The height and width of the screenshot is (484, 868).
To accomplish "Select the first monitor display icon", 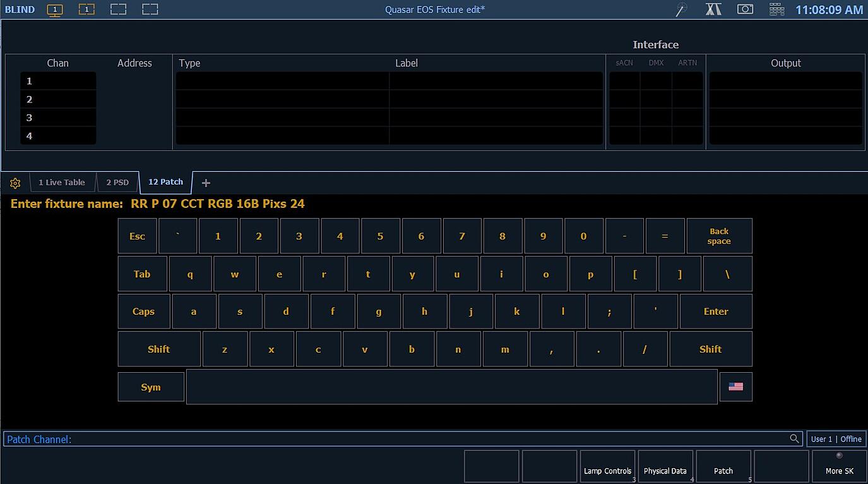I will (x=54, y=9).
